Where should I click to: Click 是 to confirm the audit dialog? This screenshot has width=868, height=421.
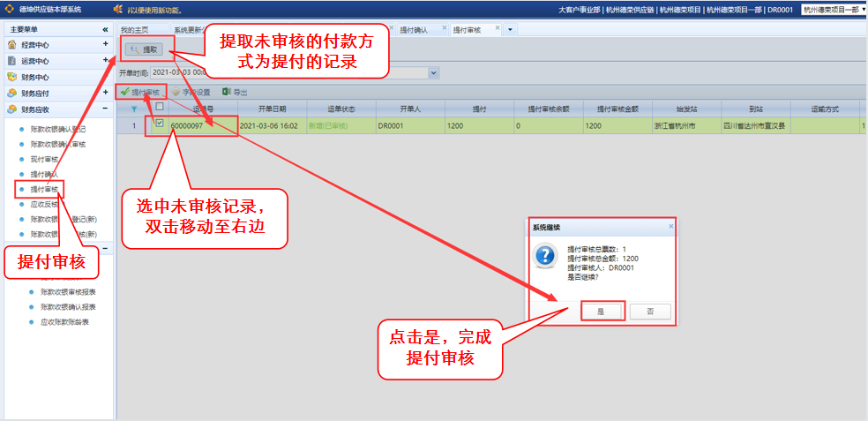601,311
